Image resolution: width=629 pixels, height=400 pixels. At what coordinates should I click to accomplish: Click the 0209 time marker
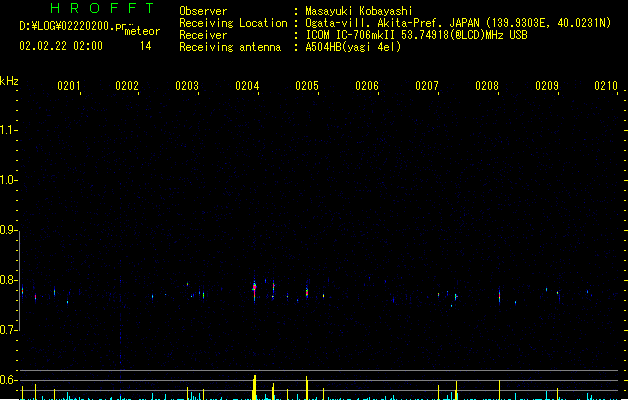[547, 86]
